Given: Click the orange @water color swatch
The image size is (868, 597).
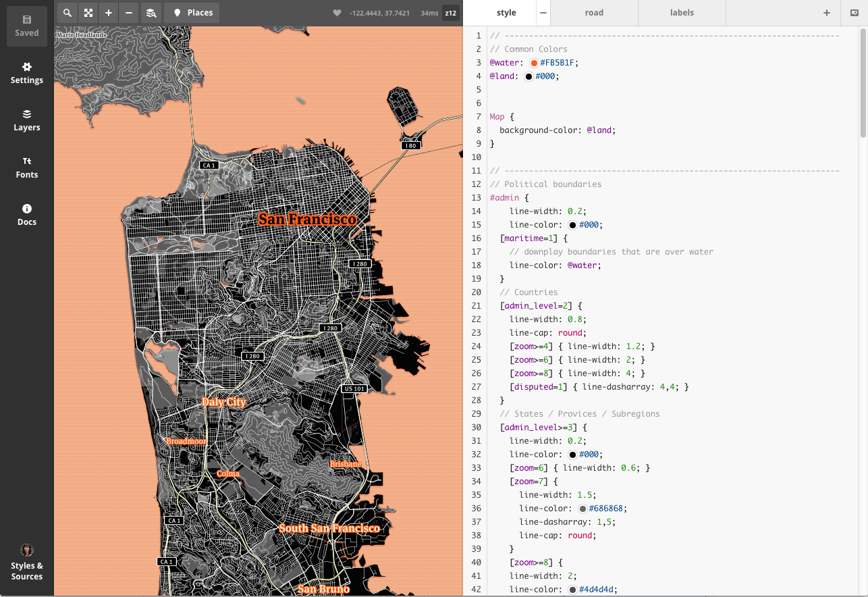Looking at the screenshot, I should (x=533, y=63).
